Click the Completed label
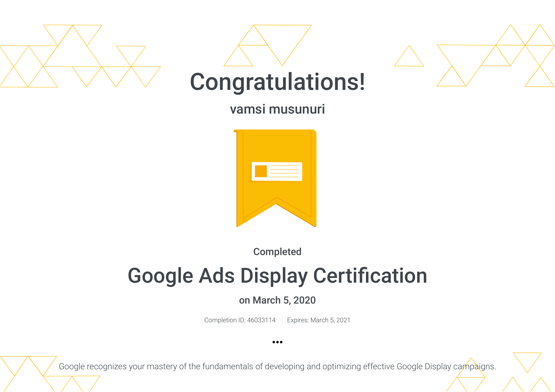Viewport: 555px width, 392px height. click(277, 252)
